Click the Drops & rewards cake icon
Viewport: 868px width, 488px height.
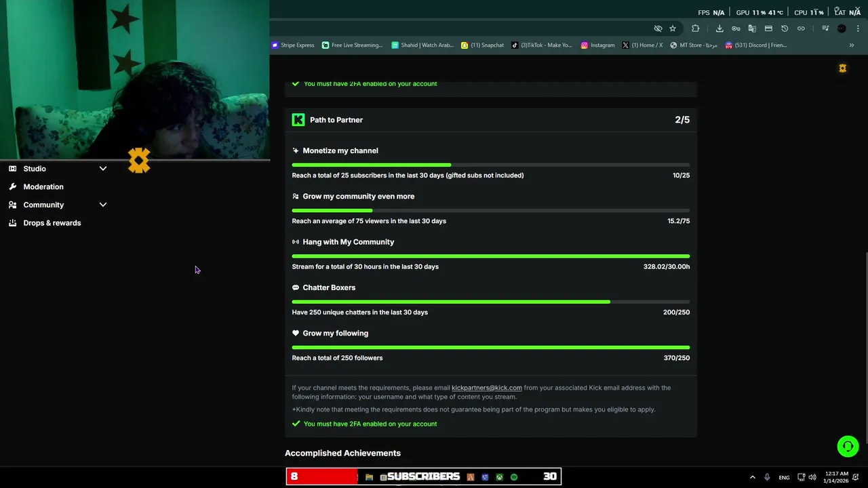[12, 223]
